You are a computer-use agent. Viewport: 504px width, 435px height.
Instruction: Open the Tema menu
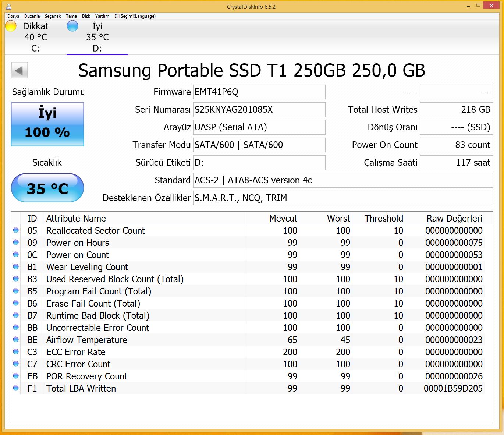pos(71,16)
